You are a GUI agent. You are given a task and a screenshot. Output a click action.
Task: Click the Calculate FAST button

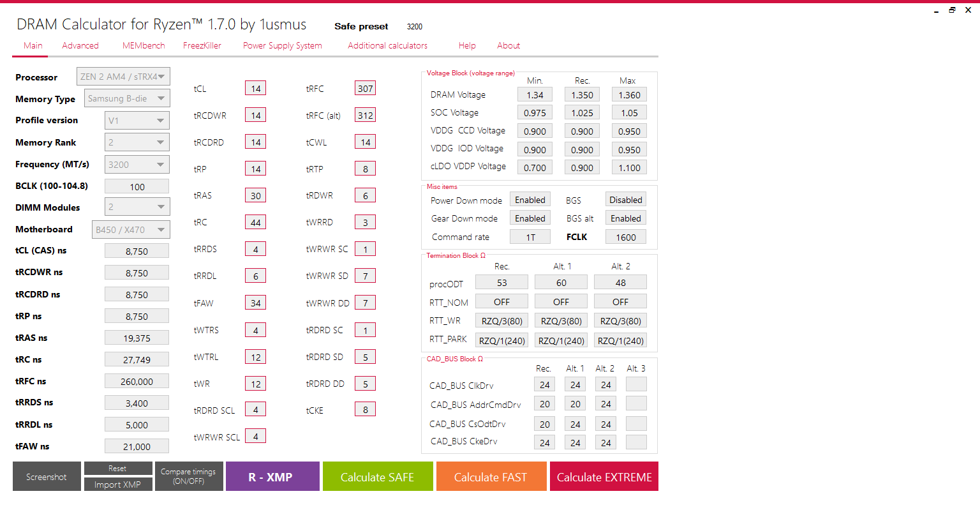491,476
